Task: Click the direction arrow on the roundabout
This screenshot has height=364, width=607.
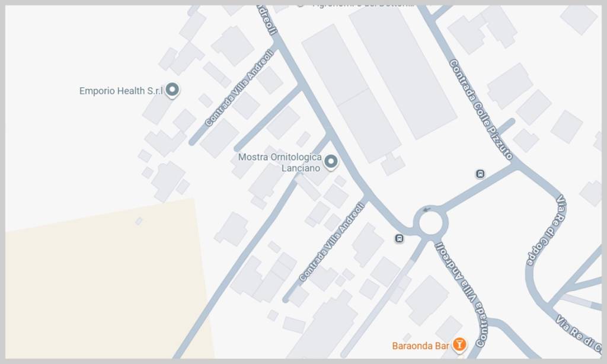Action: tap(427, 209)
